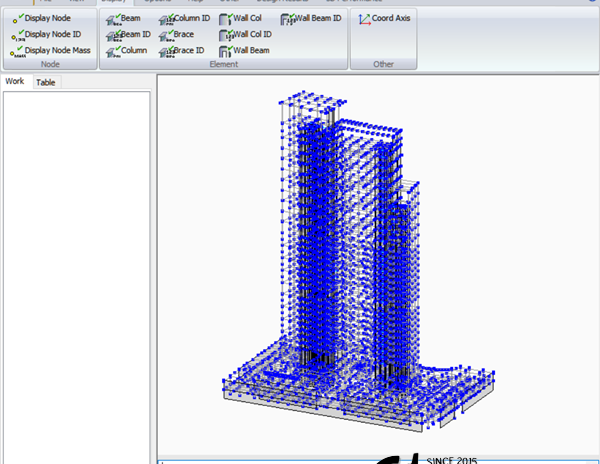Click the Wall Beam ID icon
This screenshot has width=600, height=464.
[x=289, y=18]
